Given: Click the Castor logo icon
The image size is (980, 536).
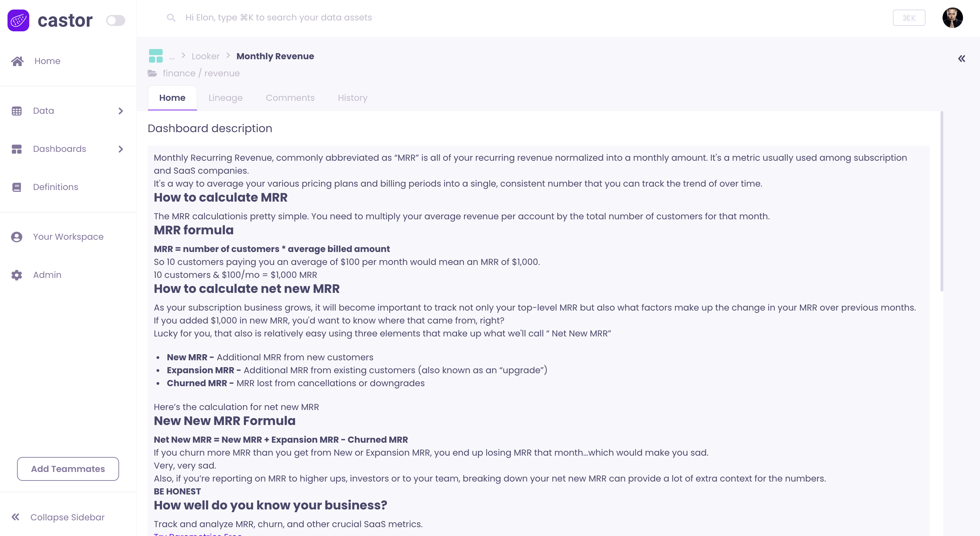Looking at the screenshot, I should tap(18, 20).
